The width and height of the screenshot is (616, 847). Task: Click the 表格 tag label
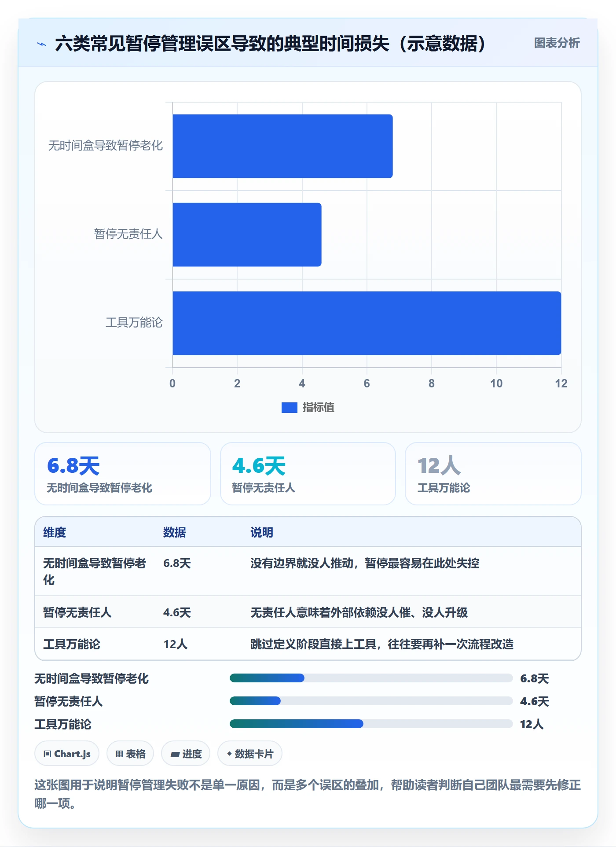(136, 754)
